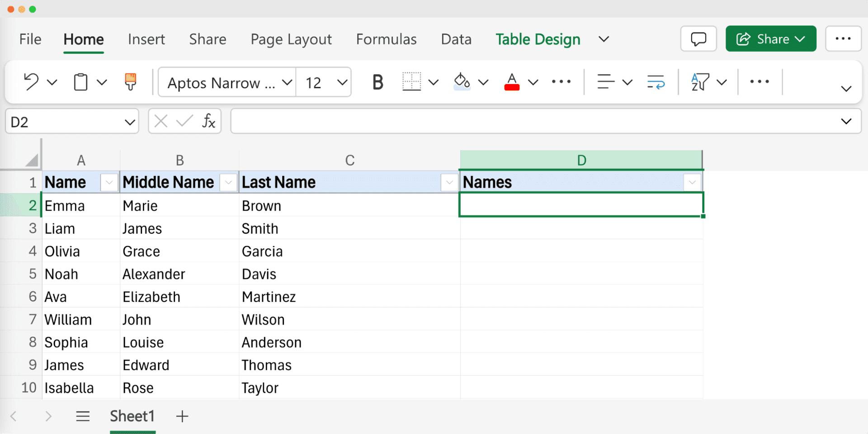Switch to the Formulas tab
868x434 pixels.
pyautogui.click(x=386, y=39)
